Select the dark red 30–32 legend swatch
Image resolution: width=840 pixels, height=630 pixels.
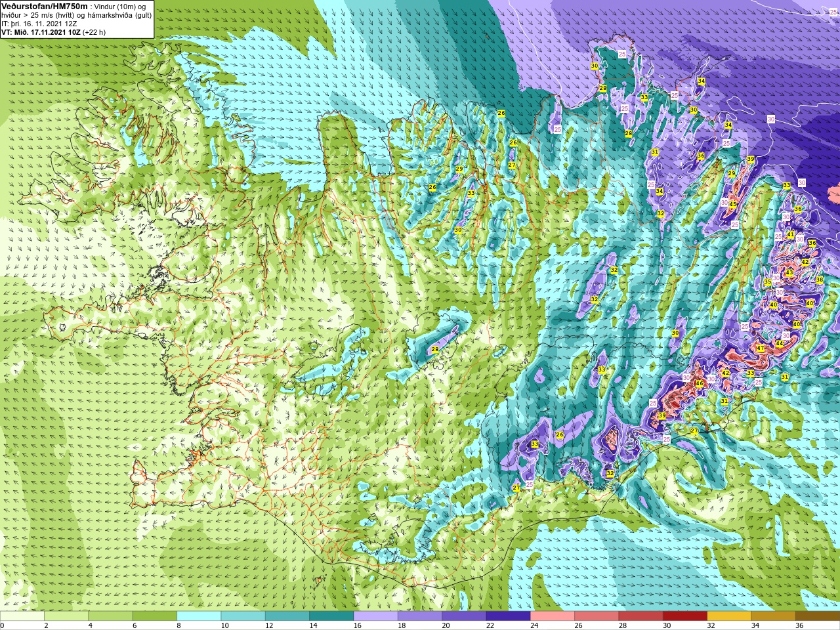685,616
